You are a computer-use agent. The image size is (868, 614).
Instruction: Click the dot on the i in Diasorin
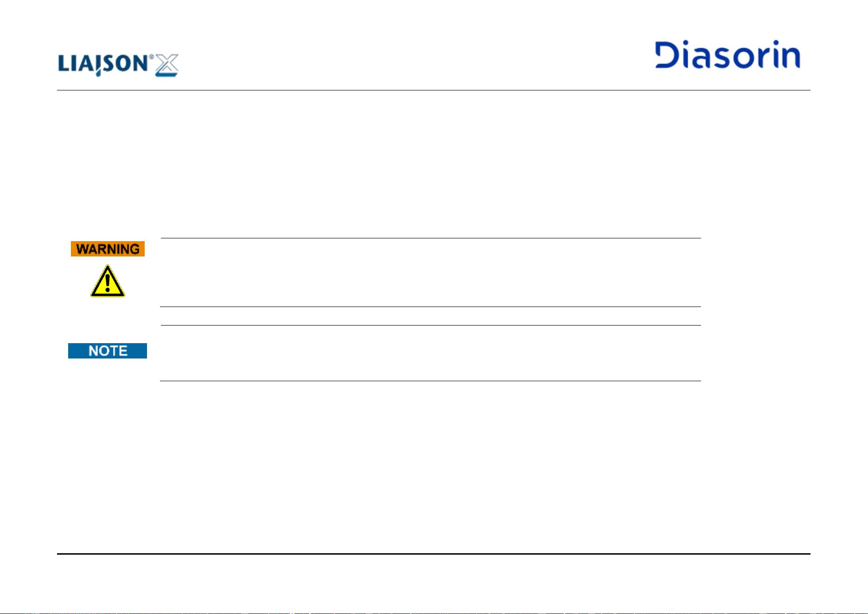(693, 45)
